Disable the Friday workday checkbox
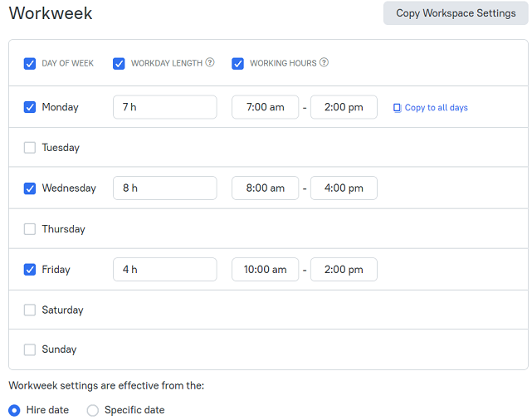The image size is (532, 420). (x=30, y=270)
